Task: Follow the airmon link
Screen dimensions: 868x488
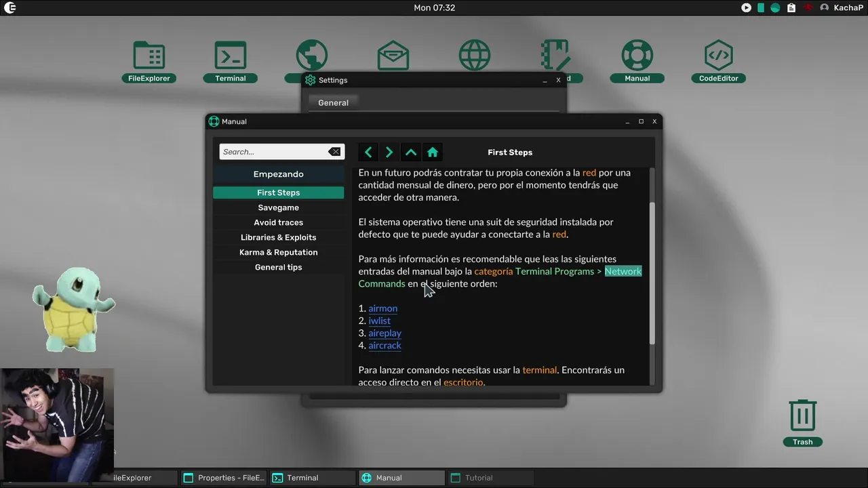Action: tap(383, 308)
